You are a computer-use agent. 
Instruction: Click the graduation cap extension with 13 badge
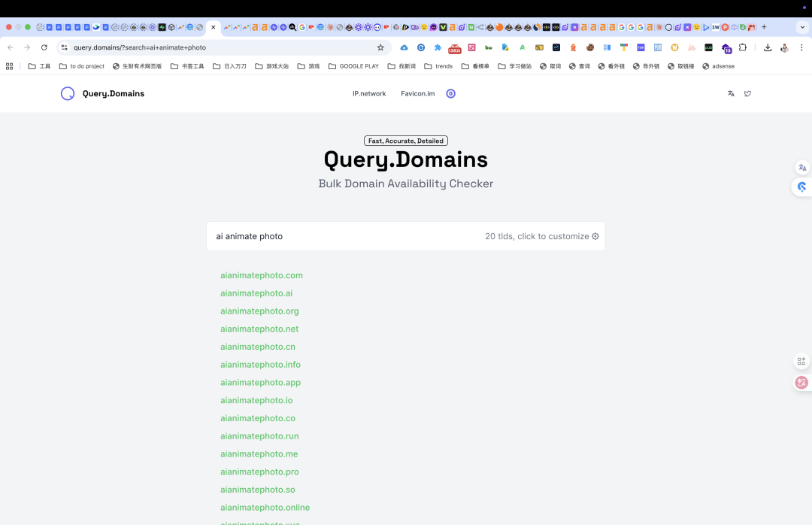726,48
